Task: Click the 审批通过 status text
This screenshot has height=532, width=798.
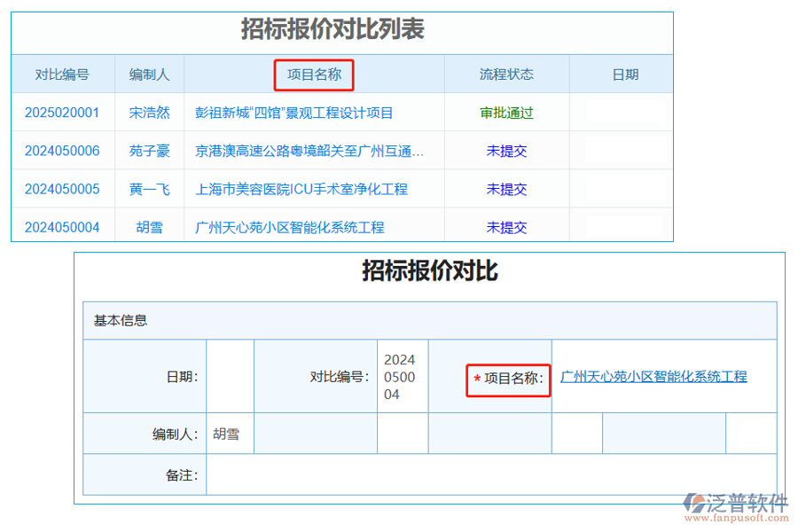Action: point(506,113)
